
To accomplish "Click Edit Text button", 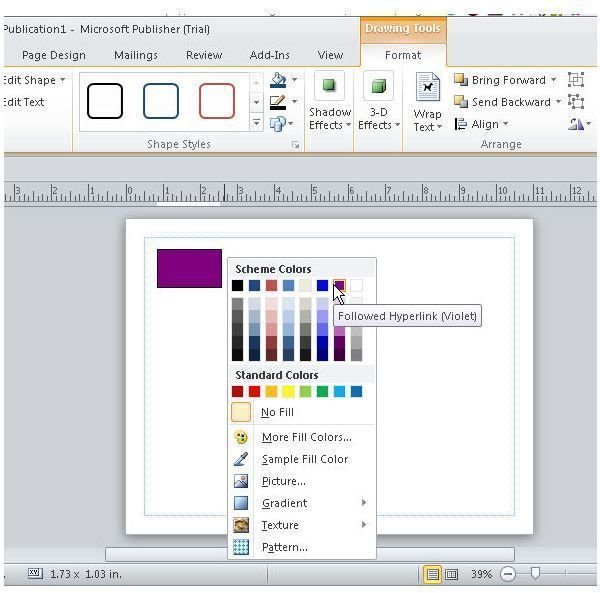I will pos(24,102).
